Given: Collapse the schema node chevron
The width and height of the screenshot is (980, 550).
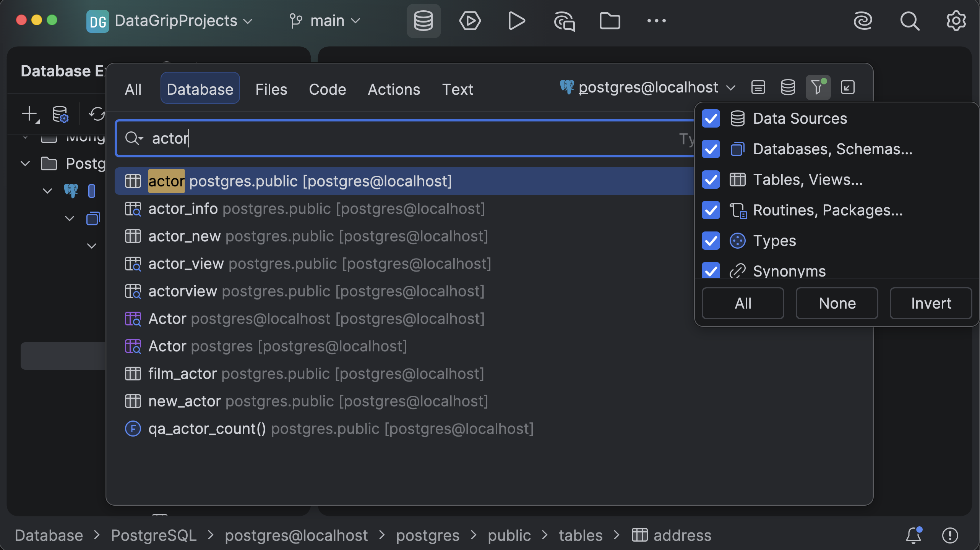Looking at the screenshot, I should pos(70,218).
